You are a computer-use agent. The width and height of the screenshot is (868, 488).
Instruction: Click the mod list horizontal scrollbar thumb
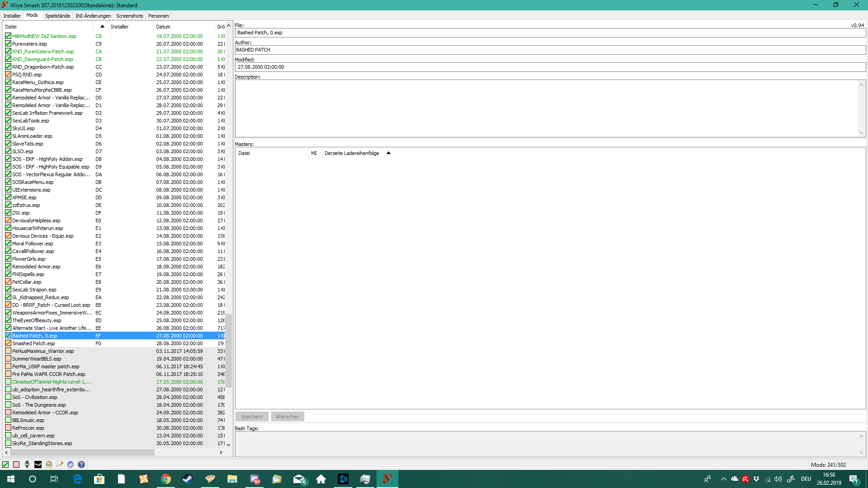tap(82, 452)
